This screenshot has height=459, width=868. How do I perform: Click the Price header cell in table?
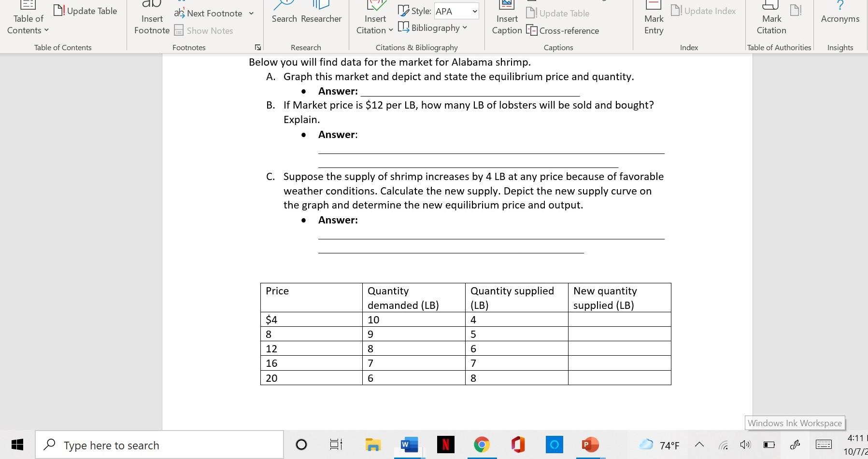click(x=312, y=298)
